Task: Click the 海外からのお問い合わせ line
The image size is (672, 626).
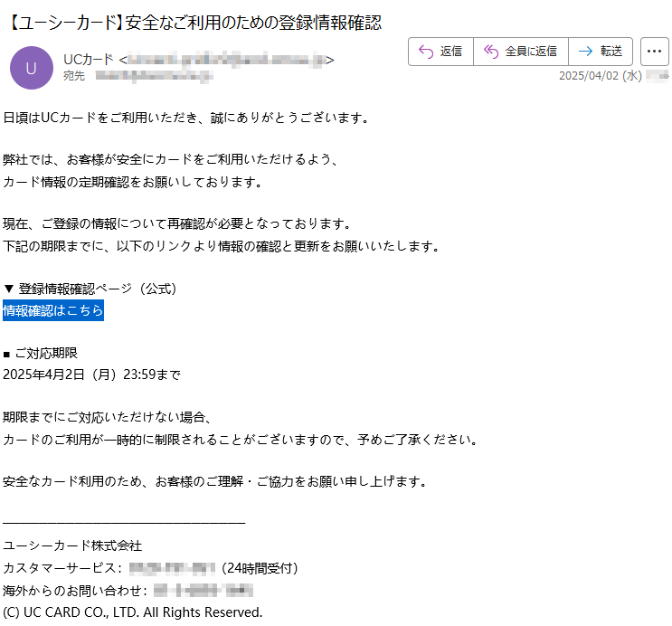Action: (128, 591)
